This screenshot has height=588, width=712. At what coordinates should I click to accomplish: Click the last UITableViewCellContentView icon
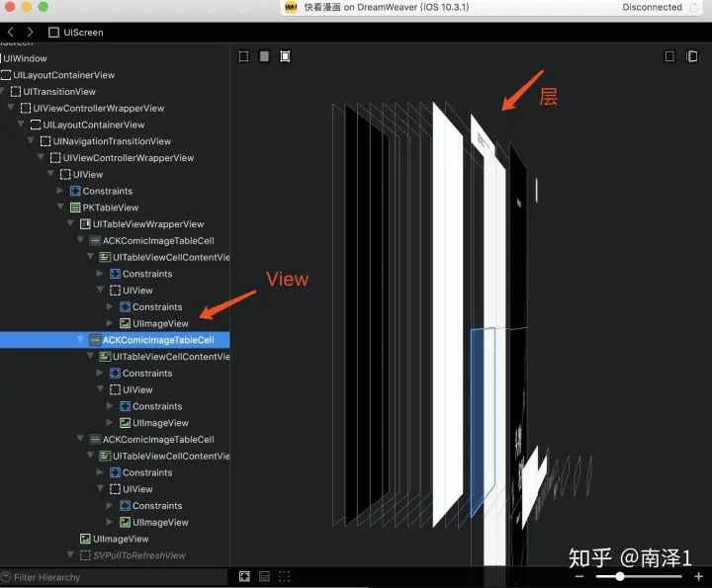pyautogui.click(x=105, y=456)
